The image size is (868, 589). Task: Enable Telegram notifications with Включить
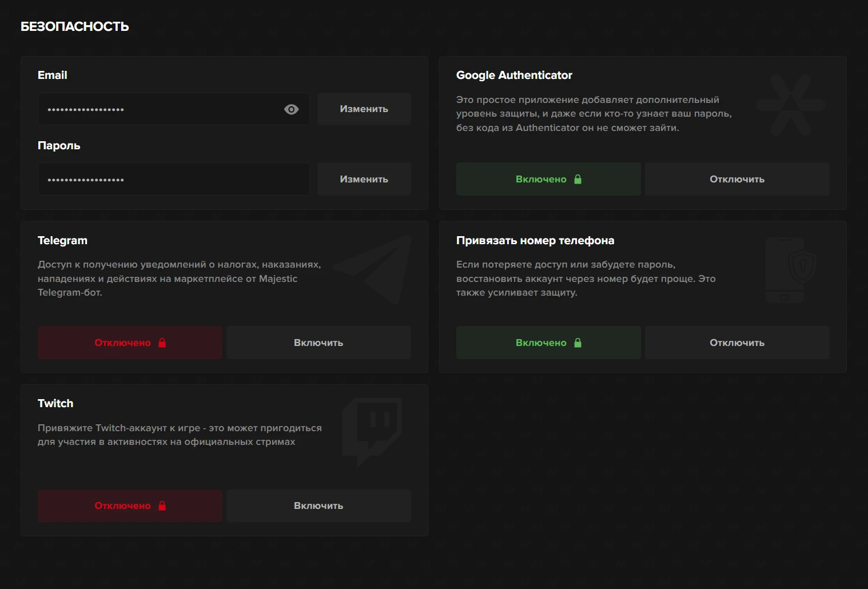point(318,343)
